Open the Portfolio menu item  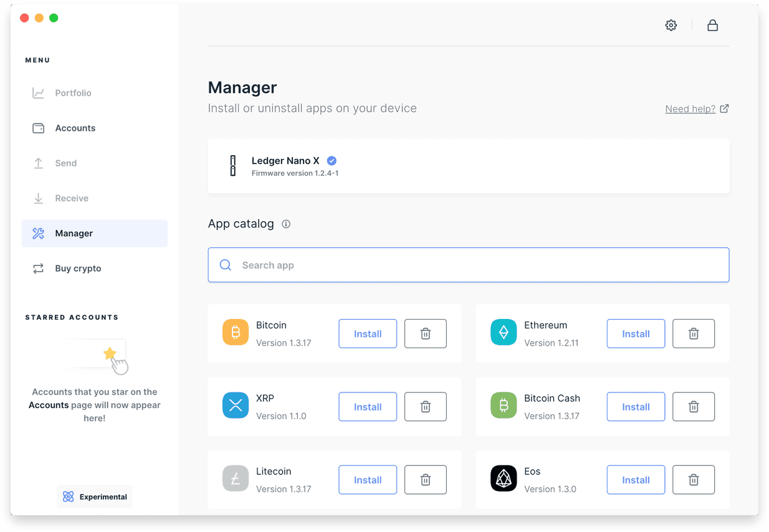[x=95, y=93]
